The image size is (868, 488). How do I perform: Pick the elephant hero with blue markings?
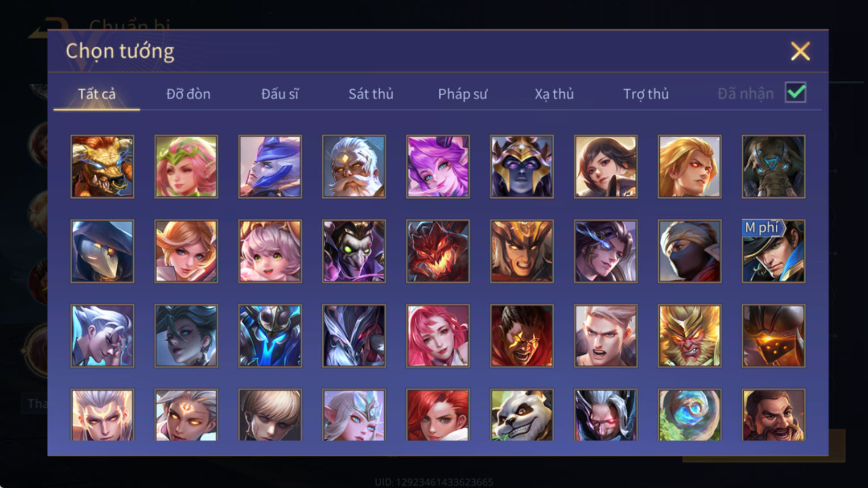[774, 167]
